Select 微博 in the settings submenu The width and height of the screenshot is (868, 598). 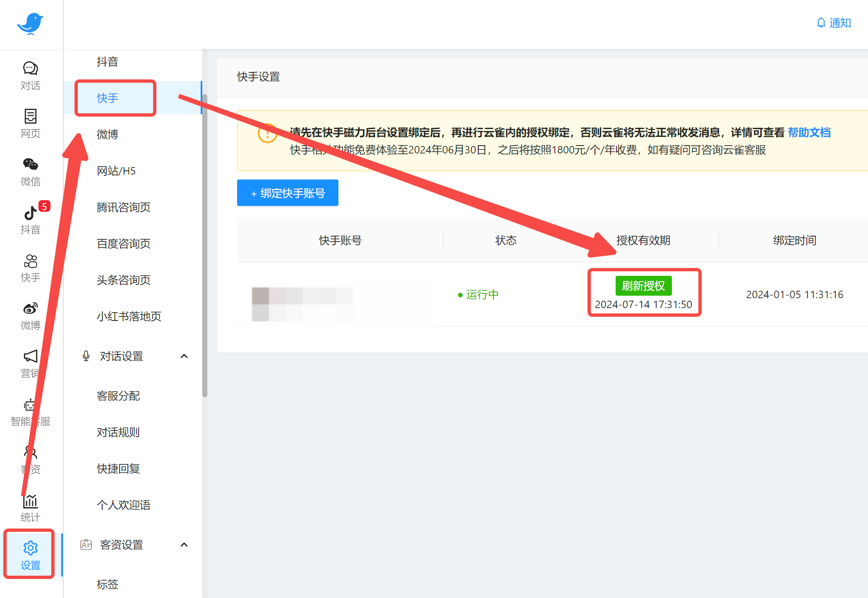(108, 134)
